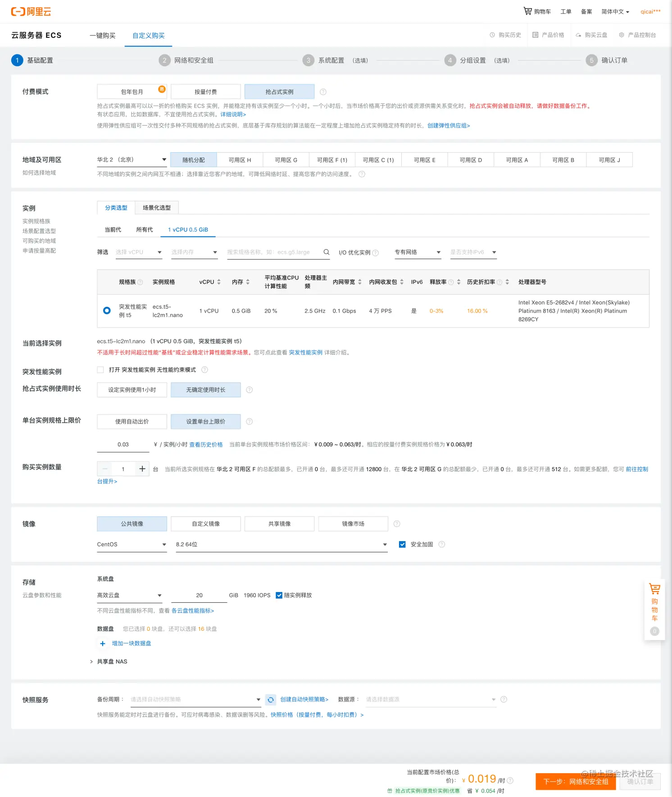This screenshot has height=797, width=672.
Task: Toggle the 安全加固 checkbox
Action: click(x=402, y=544)
